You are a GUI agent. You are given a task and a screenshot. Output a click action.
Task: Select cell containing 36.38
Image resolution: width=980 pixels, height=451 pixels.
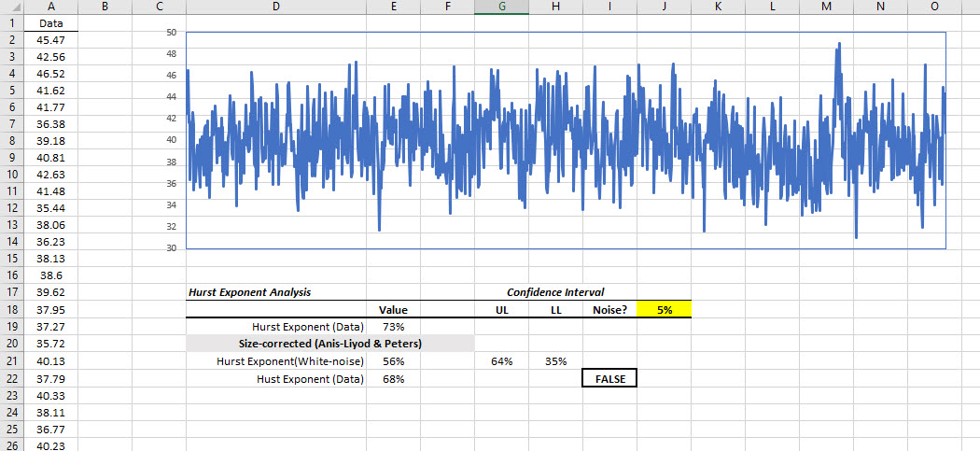pyautogui.click(x=50, y=124)
